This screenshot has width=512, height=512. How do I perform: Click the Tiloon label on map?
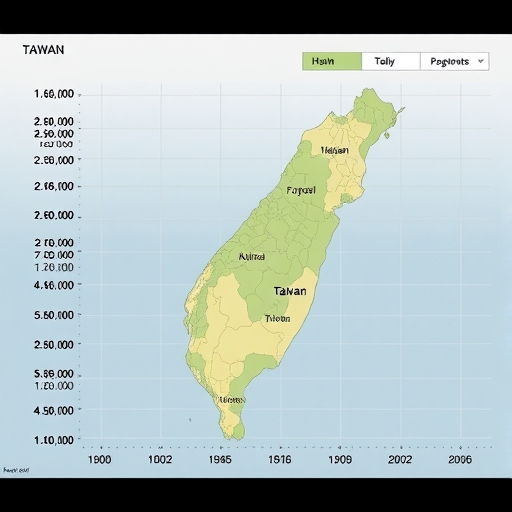[277, 319]
